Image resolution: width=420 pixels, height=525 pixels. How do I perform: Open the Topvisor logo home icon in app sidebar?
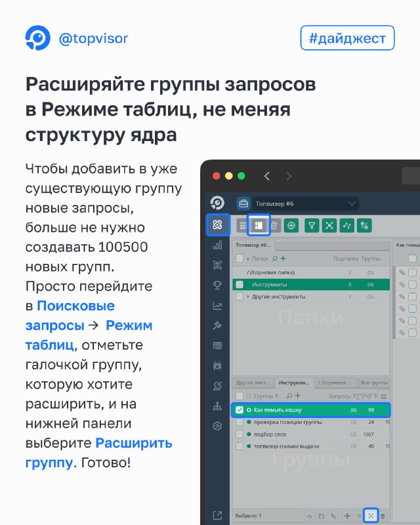(217, 203)
